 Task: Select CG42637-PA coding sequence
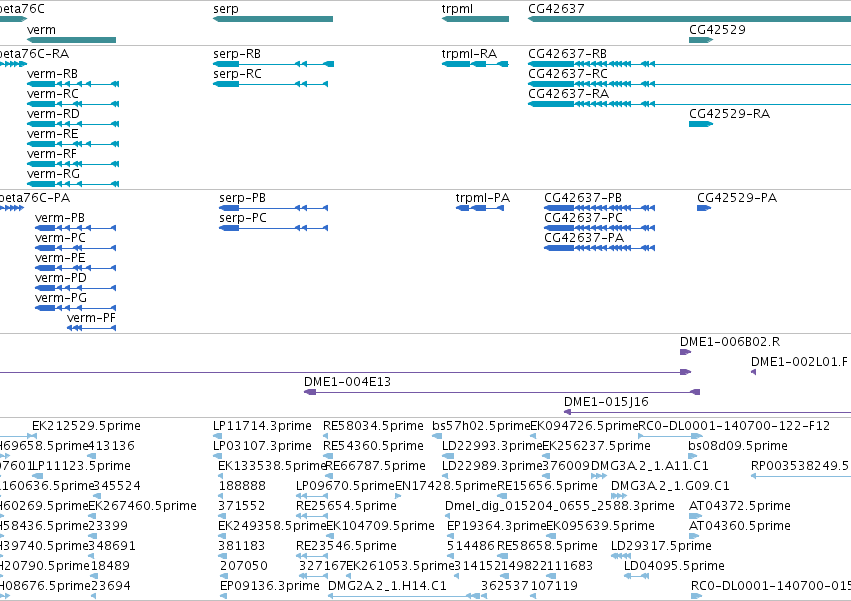pyautogui.click(x=600, y=248)
